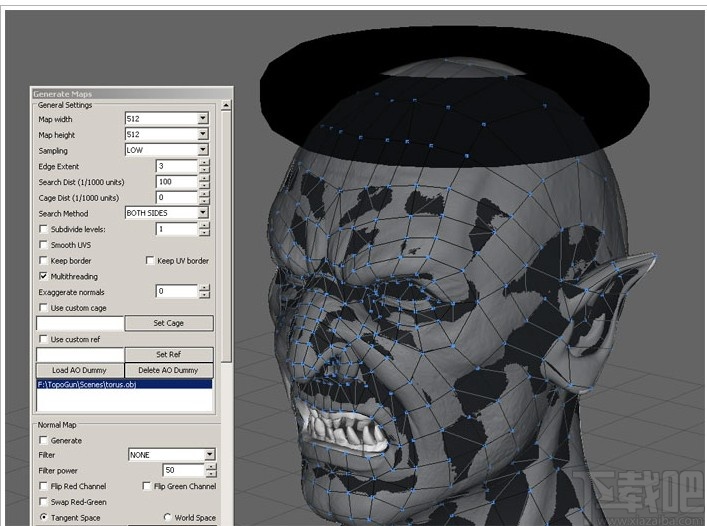Toggle the Smooth UVS checkbox
This screenshot has height=526, width=707.
[x=43, y=245]
